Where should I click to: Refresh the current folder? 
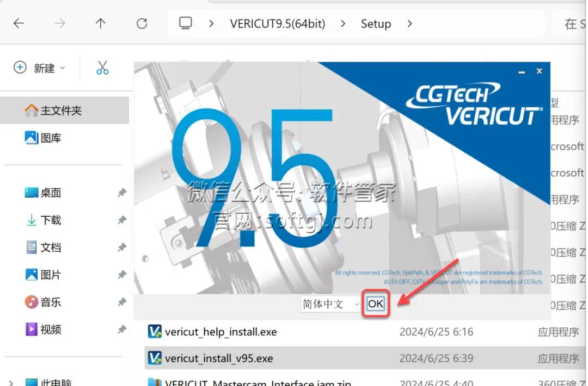[142, 23]
